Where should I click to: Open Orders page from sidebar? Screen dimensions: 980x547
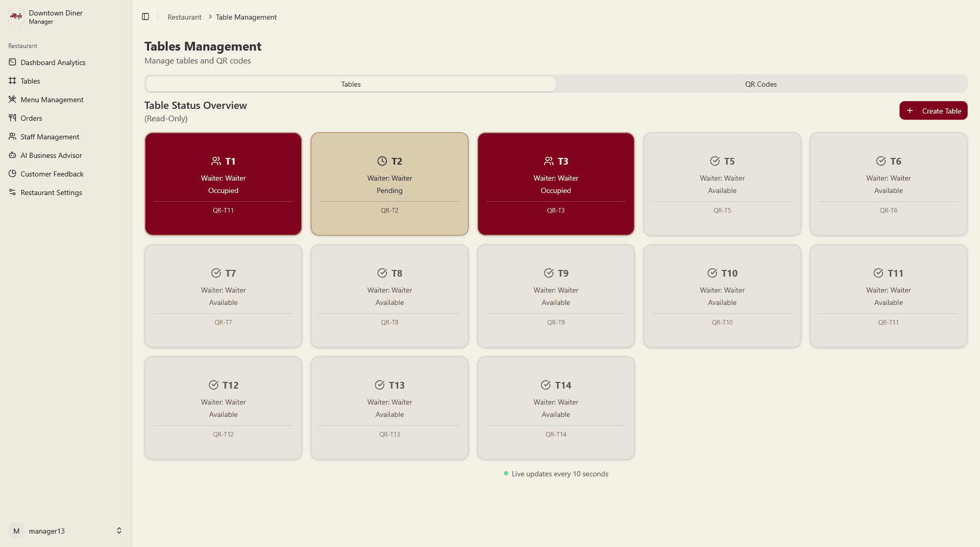pos(31,118)
